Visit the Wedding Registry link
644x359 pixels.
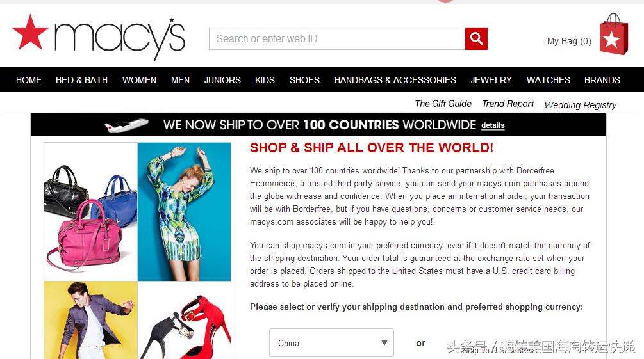(x=581, y=105)
